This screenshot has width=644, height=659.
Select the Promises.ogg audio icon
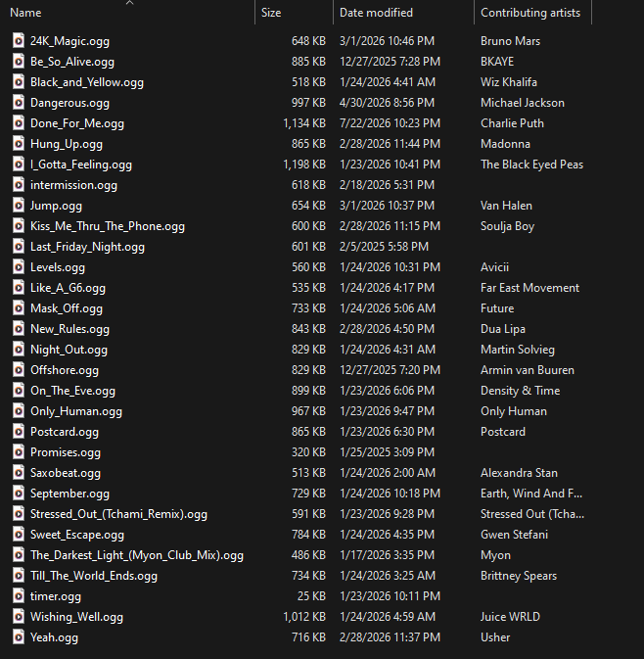[x=18, y=452]
